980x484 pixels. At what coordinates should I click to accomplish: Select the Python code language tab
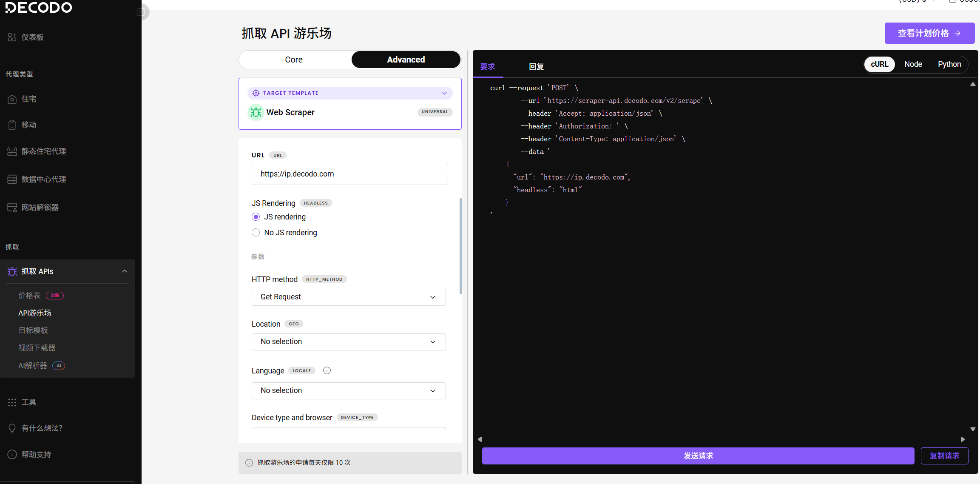[x=949, y=64]
